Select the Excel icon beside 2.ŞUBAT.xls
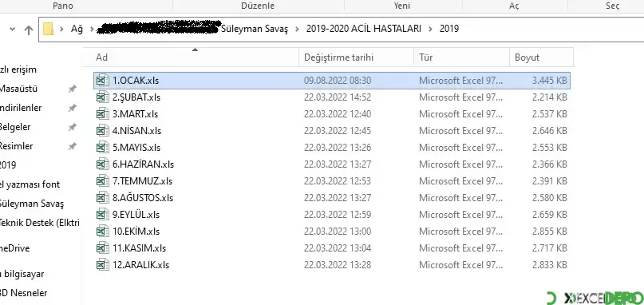Viewport: 644px width, 305px height. point(102,97)
